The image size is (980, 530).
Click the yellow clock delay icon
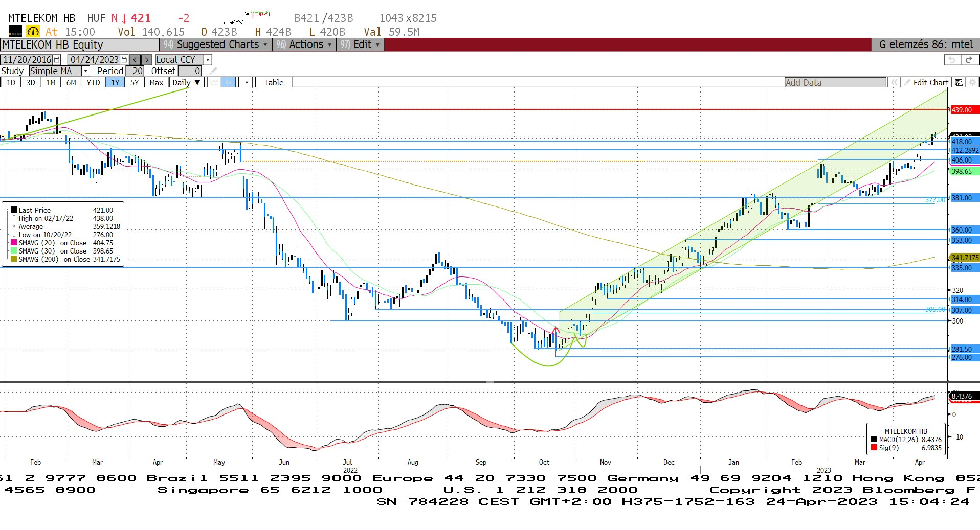(33, 31)
